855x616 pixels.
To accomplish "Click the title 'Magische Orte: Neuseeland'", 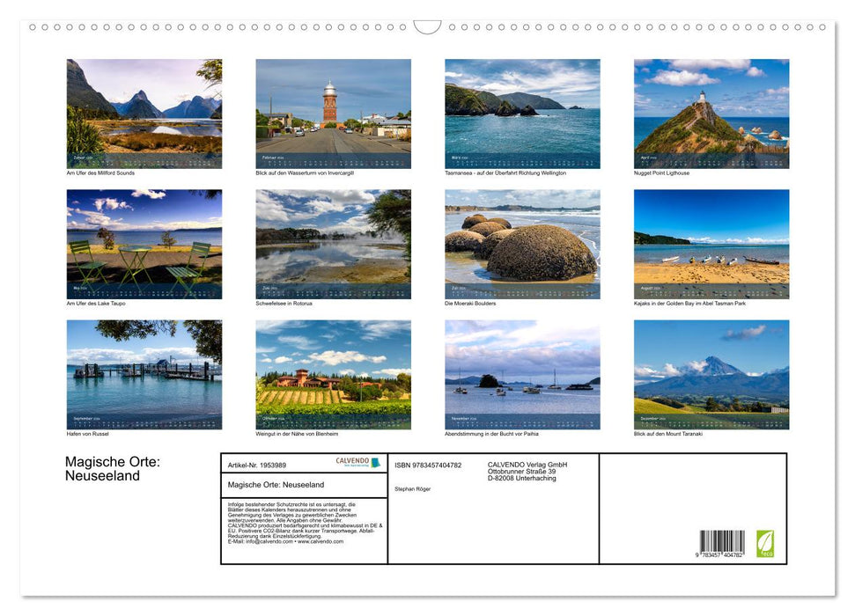I will (111, 469).
